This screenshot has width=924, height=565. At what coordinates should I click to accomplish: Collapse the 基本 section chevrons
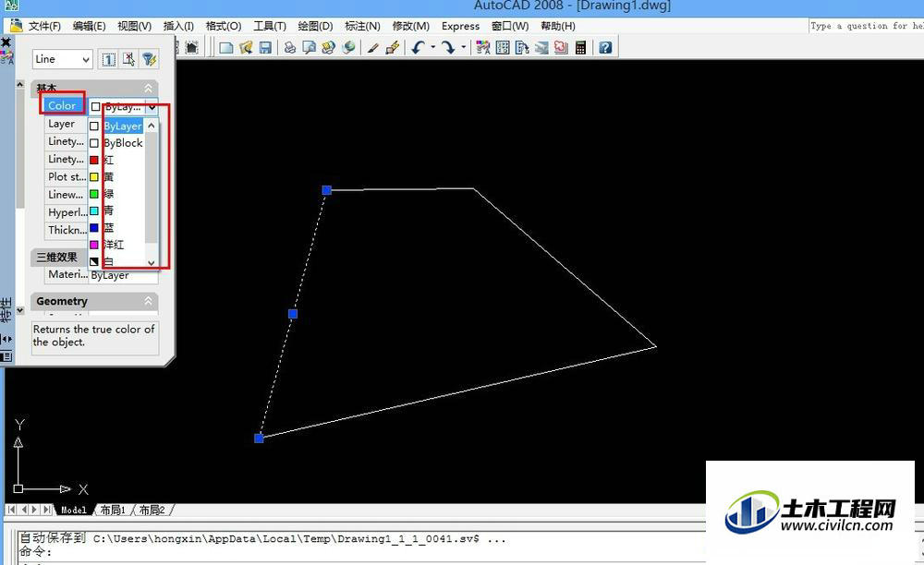149,88
